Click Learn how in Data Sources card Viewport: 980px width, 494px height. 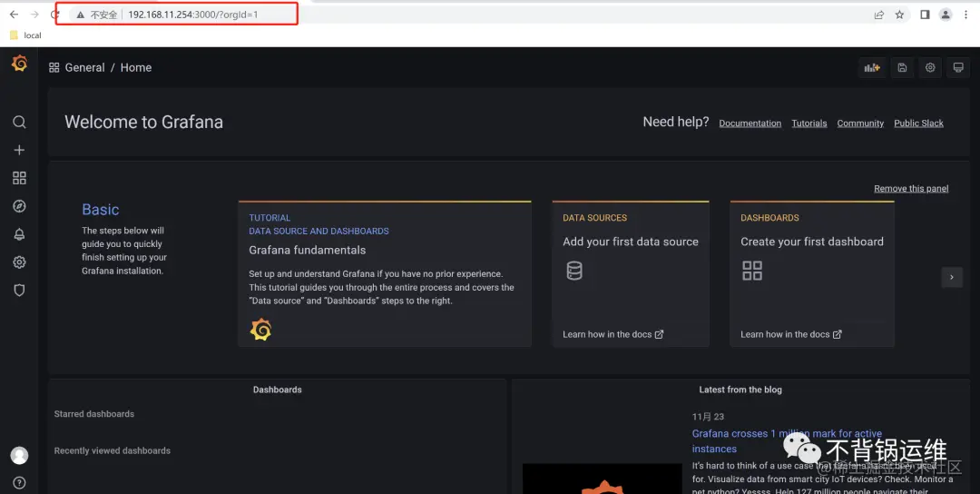[613, 334]
